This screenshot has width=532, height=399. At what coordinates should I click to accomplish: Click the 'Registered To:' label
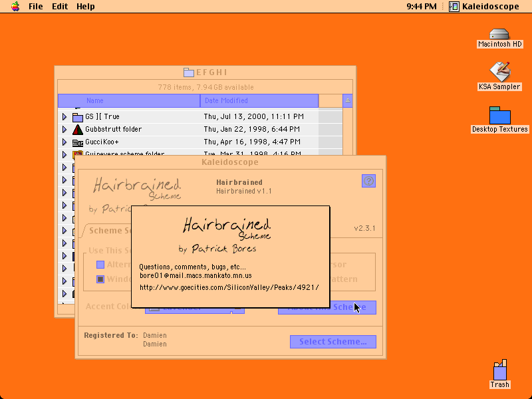click(x=111, y=335)
